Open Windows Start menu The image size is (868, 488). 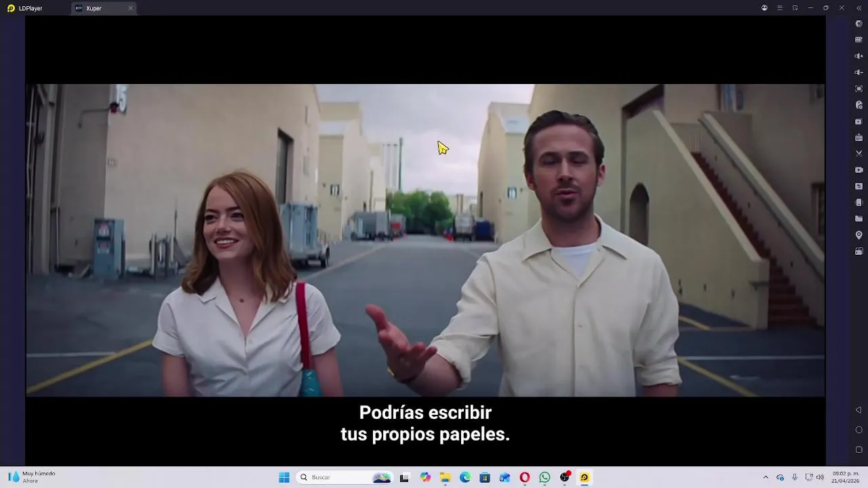pyautogui.click(x=284, y=477)
